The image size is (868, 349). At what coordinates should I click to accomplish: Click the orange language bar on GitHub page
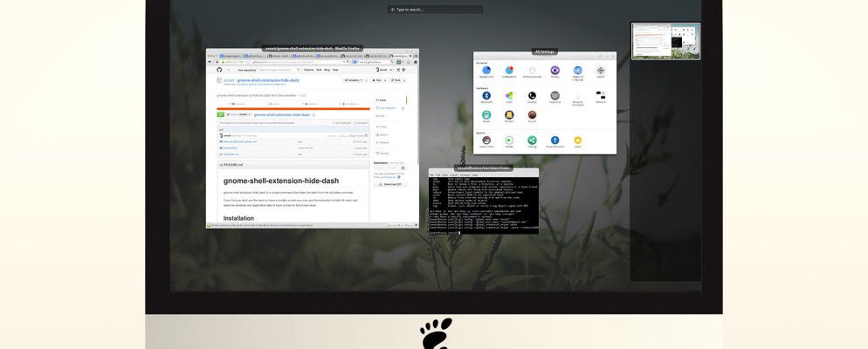click(293, 108)
